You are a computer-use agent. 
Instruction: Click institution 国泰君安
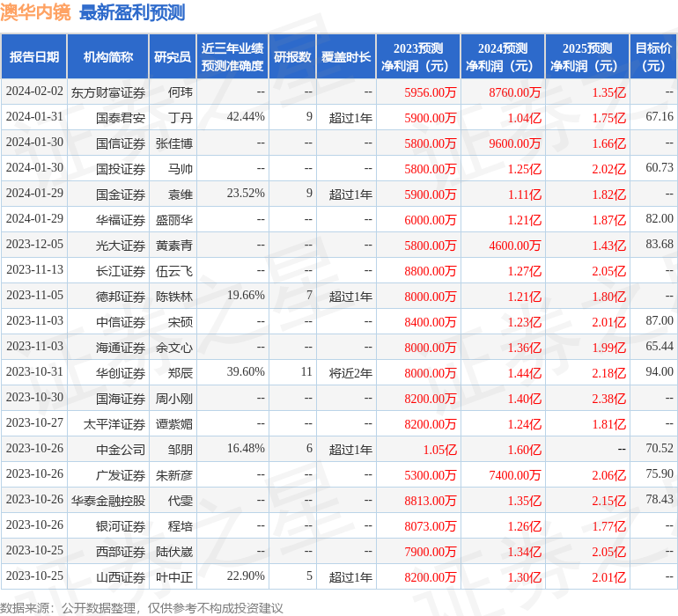[121, 118]
